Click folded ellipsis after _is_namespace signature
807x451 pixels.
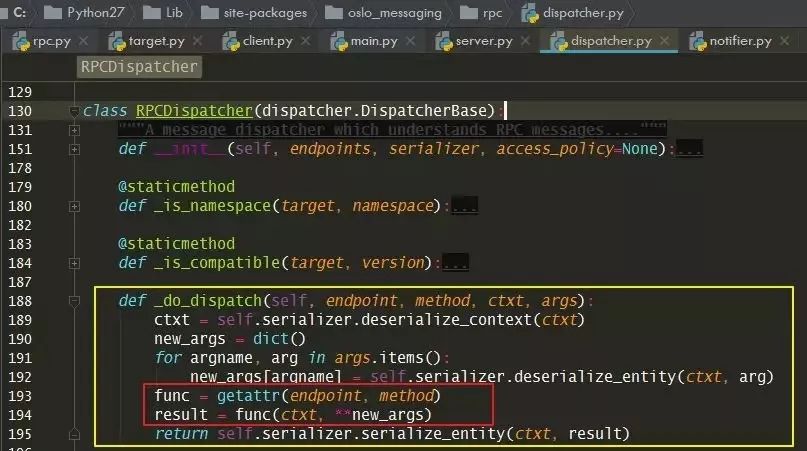coord(464,206)
